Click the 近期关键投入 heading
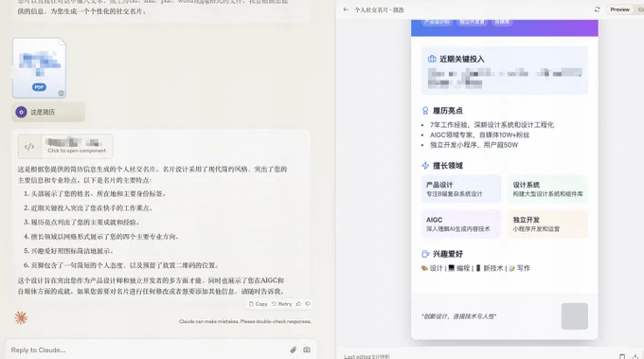 click(x=461, y=59)
